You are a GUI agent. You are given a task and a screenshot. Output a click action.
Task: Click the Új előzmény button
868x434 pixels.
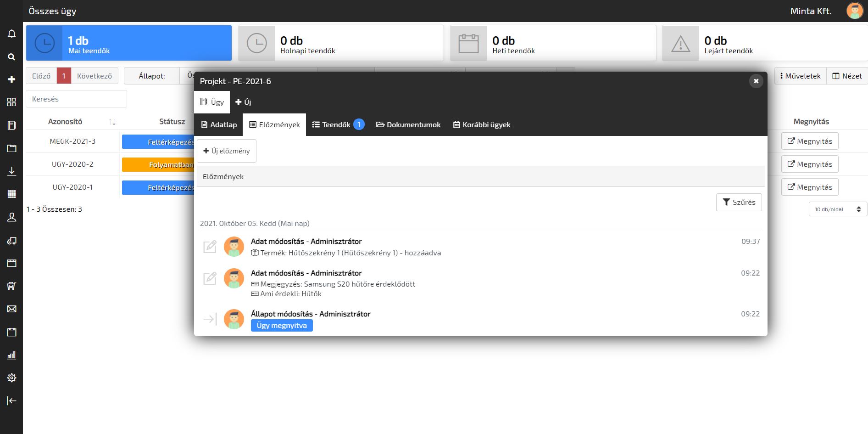pos(227,151)
